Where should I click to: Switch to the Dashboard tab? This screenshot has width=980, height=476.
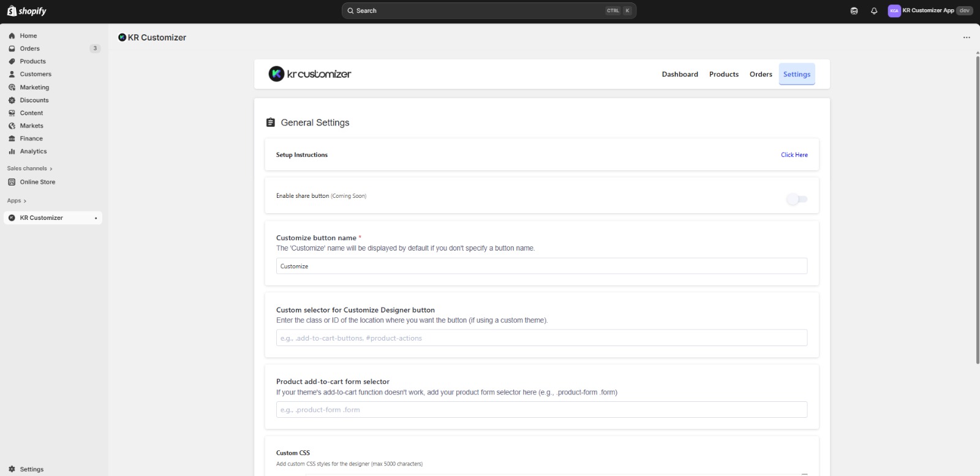pos(680,74)
